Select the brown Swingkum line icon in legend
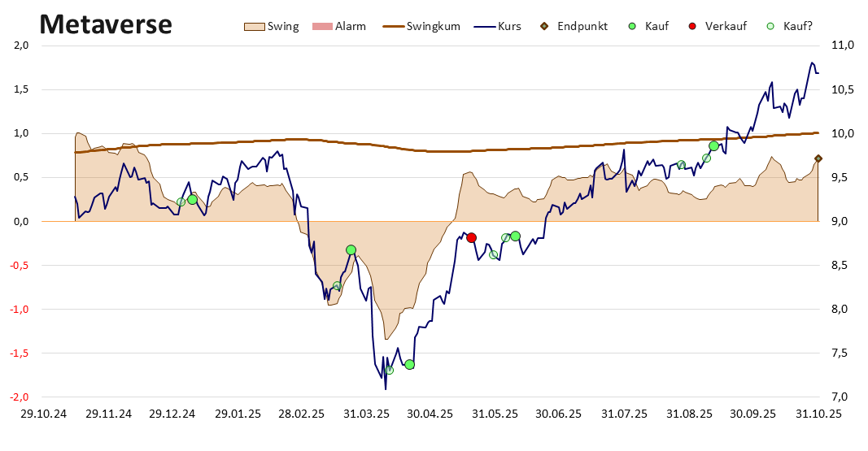 coord(390,26)
